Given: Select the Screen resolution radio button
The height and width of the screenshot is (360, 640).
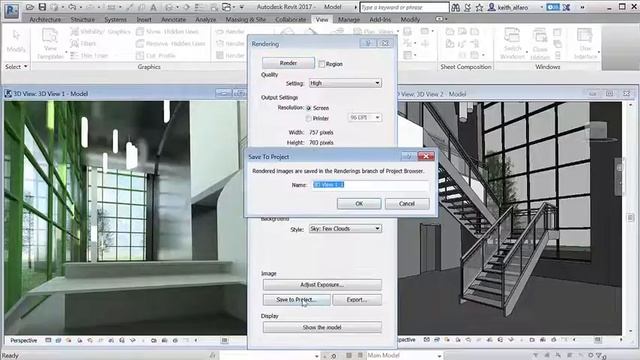Looking at the screenshot, I should coord(309,108).
